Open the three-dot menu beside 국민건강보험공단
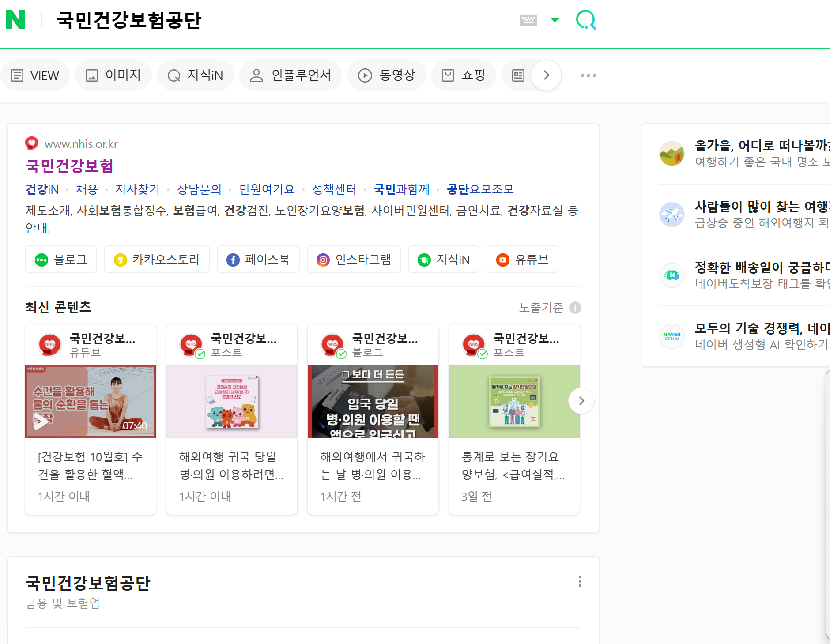 580,582
